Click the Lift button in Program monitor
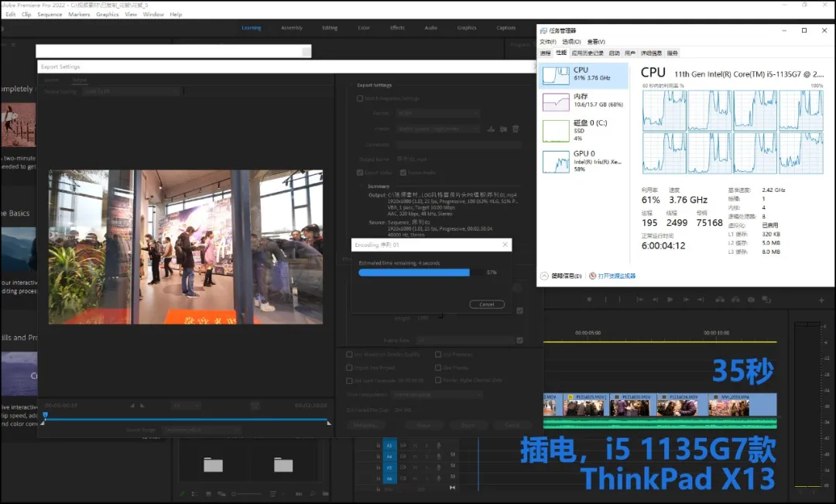Image resolution: width=836 pixels, height=504 pixels. (720, 300)
